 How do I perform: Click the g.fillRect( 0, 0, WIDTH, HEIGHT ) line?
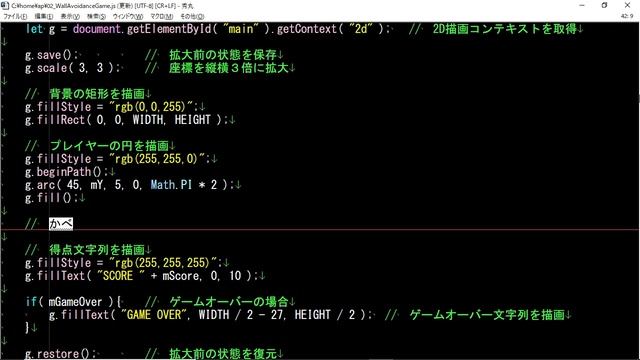[130, 120]
